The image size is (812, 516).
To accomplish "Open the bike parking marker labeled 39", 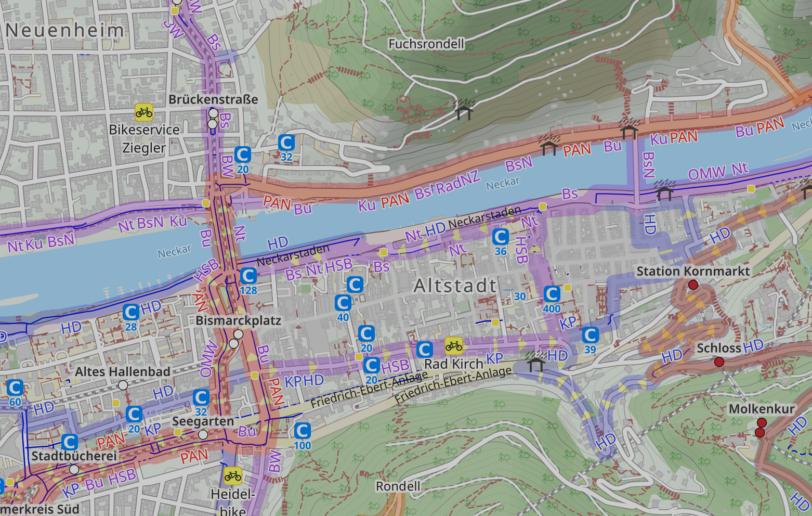I will [590, 335].
